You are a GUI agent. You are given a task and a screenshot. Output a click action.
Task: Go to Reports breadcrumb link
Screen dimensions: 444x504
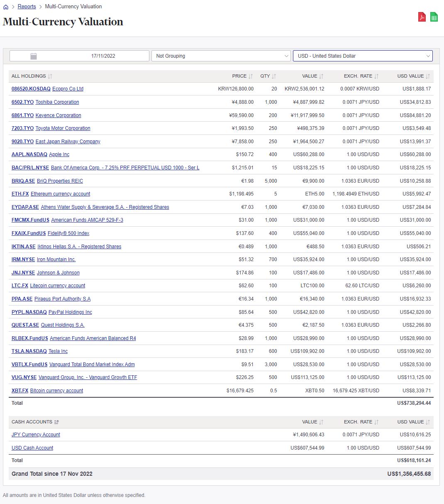tap(27, 7)
